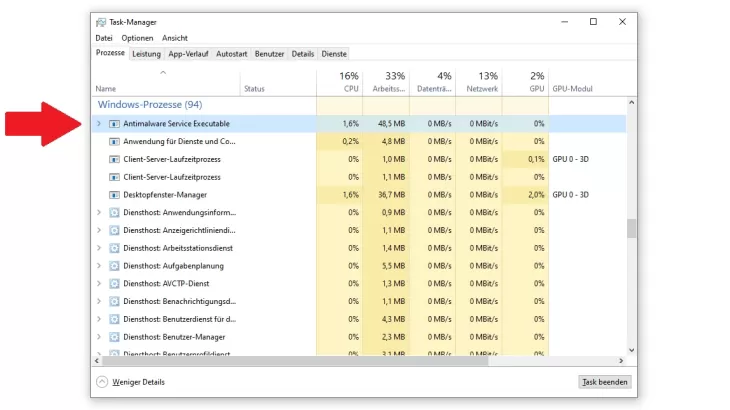Expand the Antimalware Service Executable row
Screen dimensions: 730x410
[98, 124]
